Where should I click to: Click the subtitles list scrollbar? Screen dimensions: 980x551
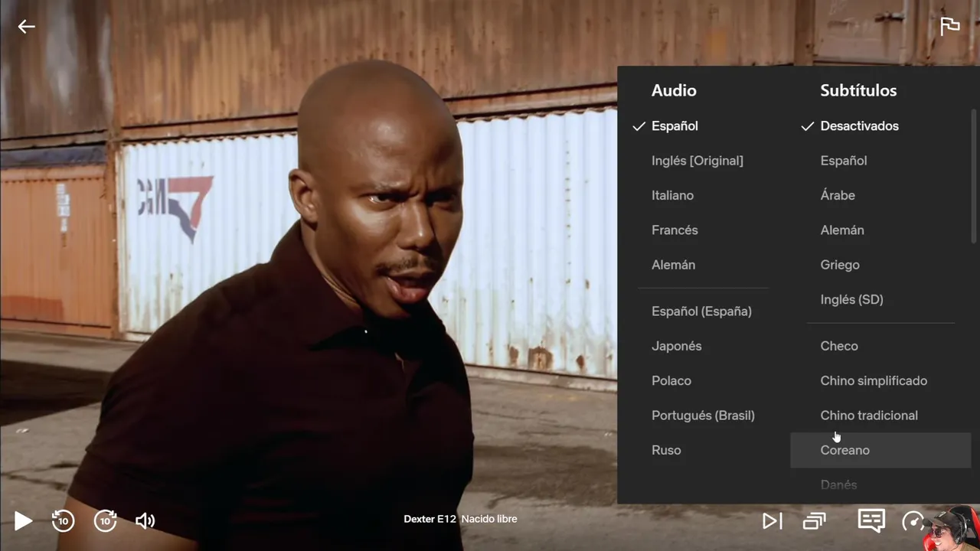tap(974, 177)
